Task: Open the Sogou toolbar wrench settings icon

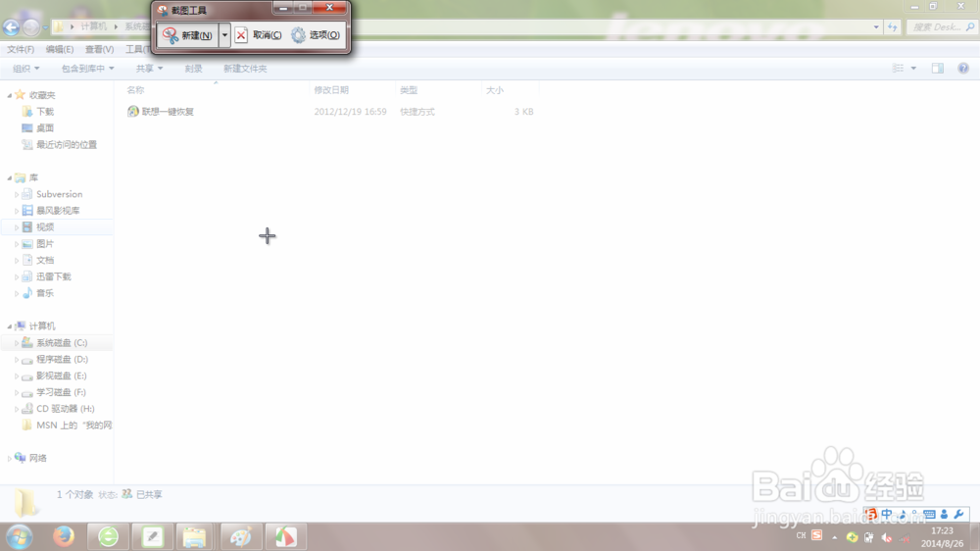Action: point(958,514)
